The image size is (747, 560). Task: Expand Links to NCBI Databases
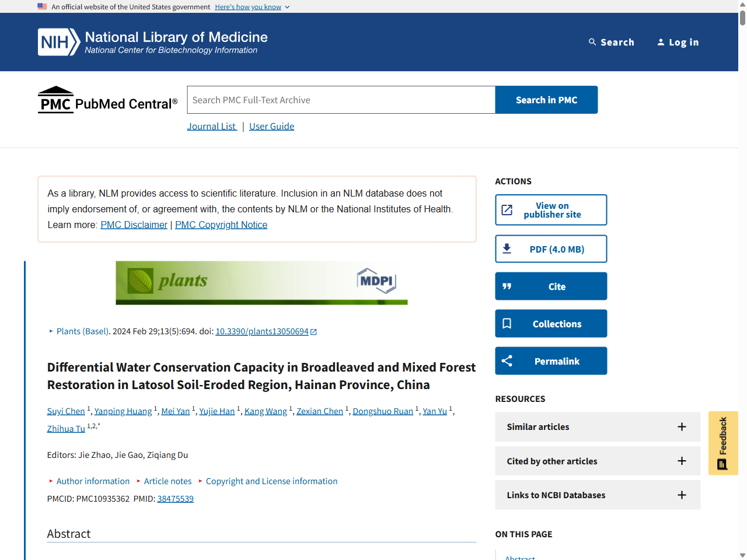597,495
